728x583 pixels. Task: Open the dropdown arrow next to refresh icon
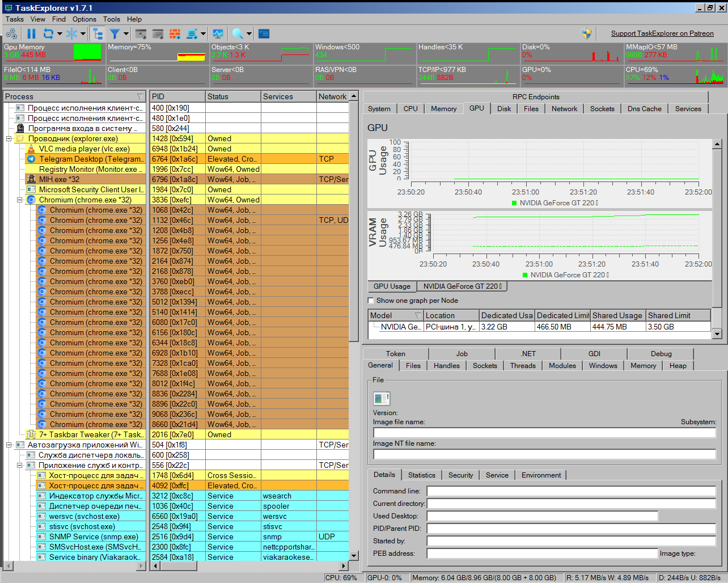tap(59, 34)
